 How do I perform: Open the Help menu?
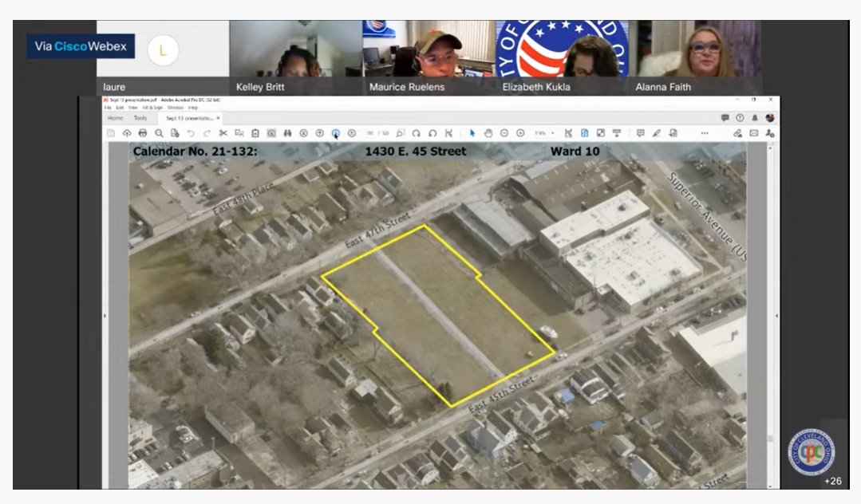click(193, 108)
